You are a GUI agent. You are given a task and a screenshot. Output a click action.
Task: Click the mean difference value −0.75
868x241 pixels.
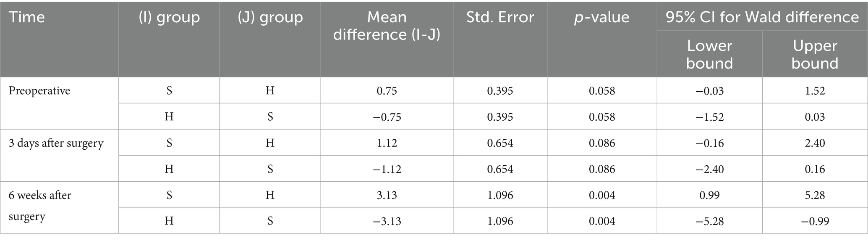[387, 117]
